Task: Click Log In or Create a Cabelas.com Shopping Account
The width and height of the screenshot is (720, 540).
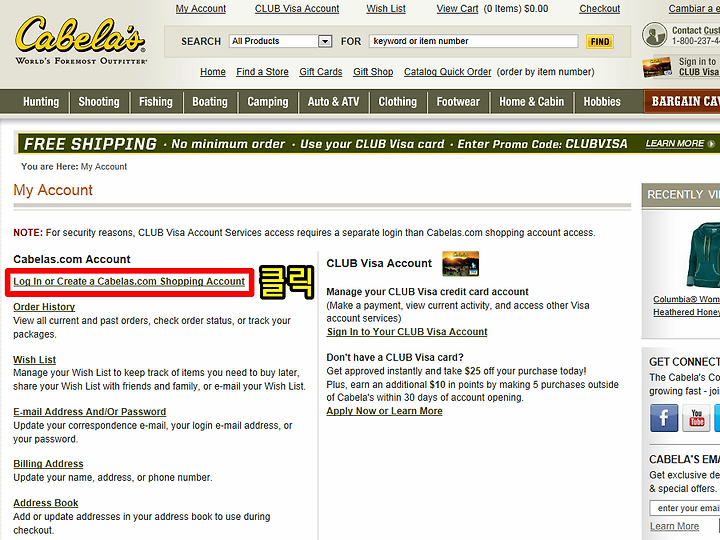Action: (129, 281)
